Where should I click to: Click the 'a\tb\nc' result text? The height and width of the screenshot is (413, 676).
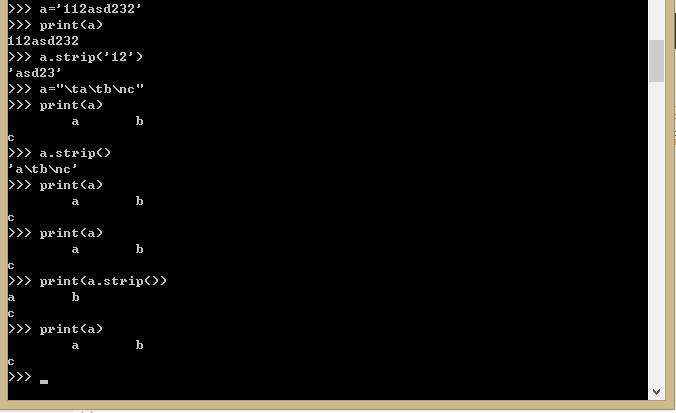43,169
